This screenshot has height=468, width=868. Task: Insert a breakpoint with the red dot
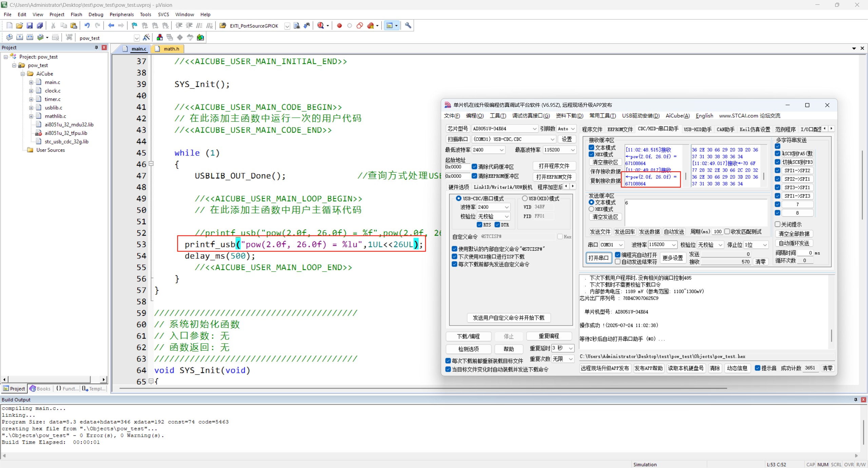point(339,25)
